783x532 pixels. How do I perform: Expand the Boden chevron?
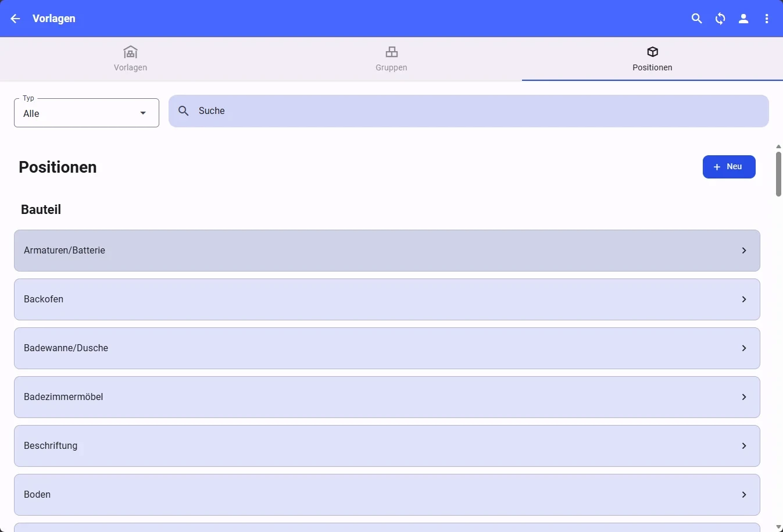(744, 495)
